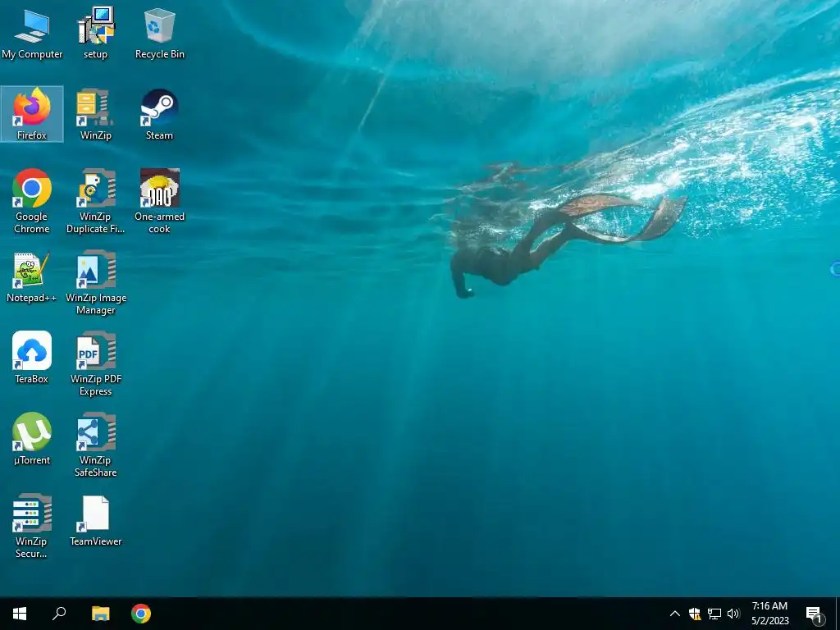Select the Google Chrome desktop shortcut
Screen dimensions: 840x630
click(x=32, y=201)
